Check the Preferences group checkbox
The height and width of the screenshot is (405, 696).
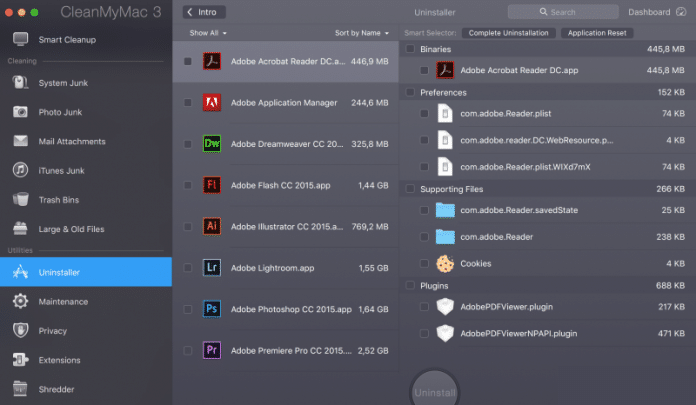410,92
